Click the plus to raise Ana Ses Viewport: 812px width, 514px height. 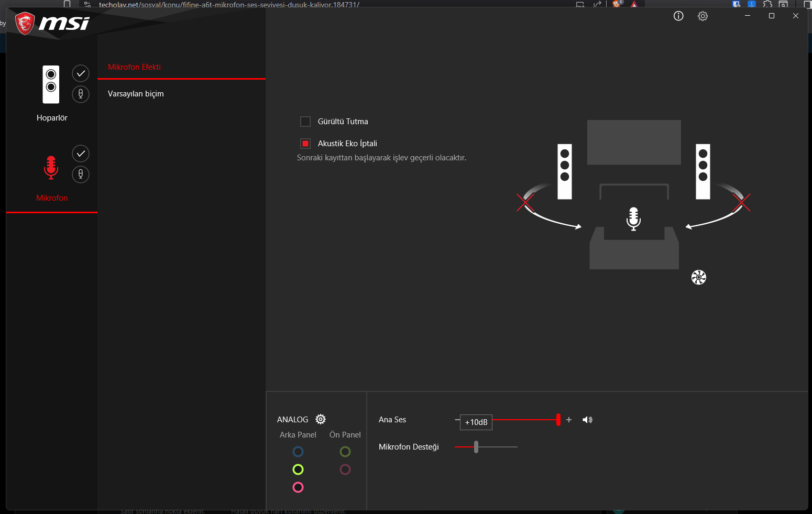pos(569,420)
